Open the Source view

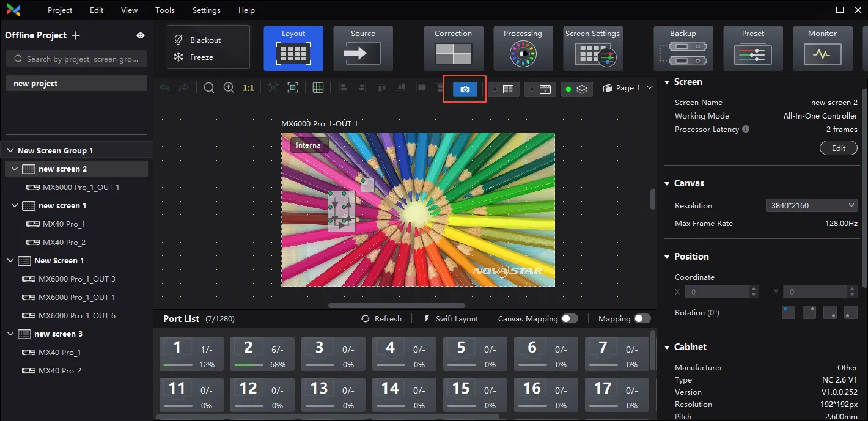pyautogui.click(x=363, y=48)
